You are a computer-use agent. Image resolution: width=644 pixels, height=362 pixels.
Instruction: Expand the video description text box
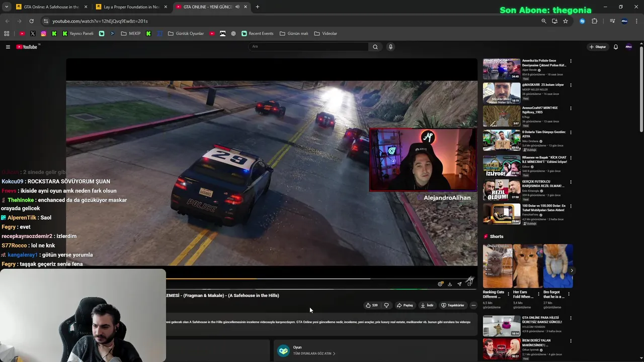(321, 325)
